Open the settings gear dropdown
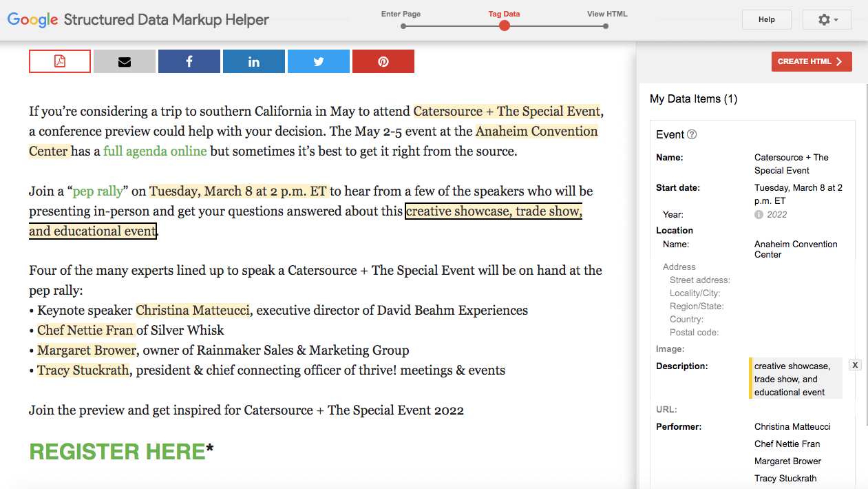 coord(827,20)
